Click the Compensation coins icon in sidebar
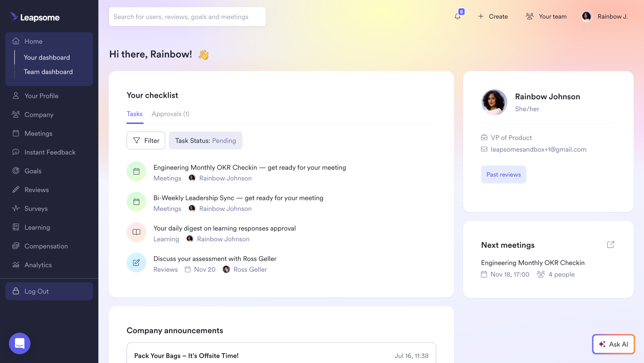The image size is (644, 363). pyautogui.click(x=16, y=246)
